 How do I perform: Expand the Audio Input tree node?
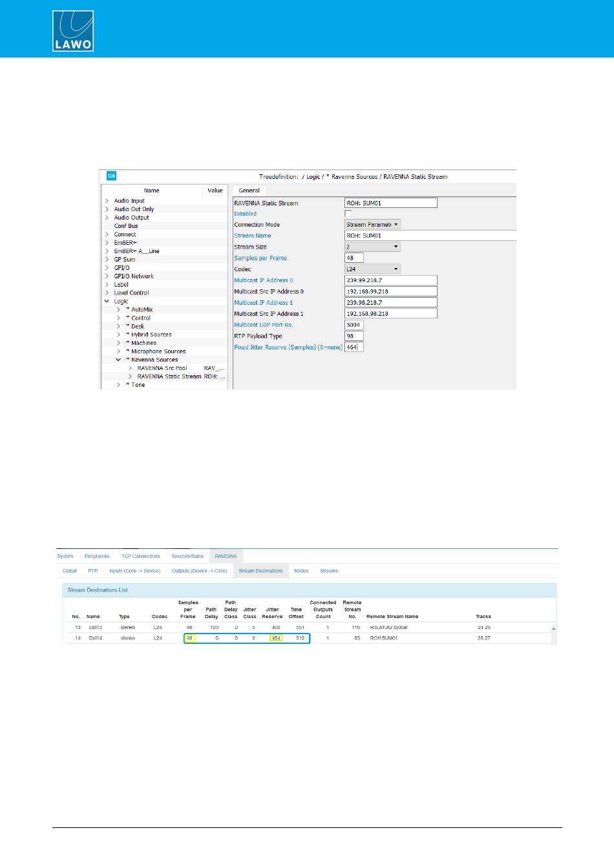click(x=107, y=201)
